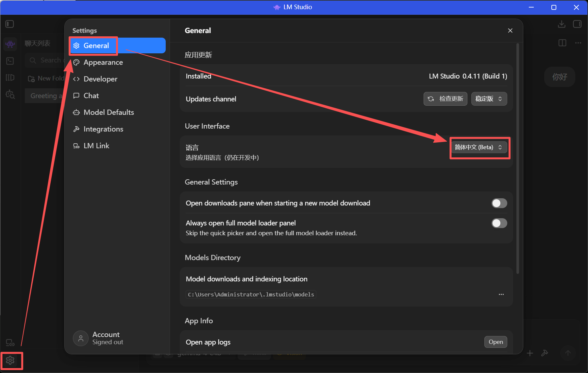588x373 pixels.
Task: Select General in the Settings sidebar
Action: pos(117,45)
